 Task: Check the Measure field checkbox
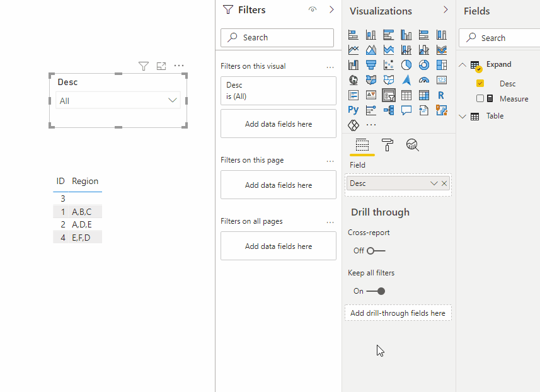(x=480, y=98)
